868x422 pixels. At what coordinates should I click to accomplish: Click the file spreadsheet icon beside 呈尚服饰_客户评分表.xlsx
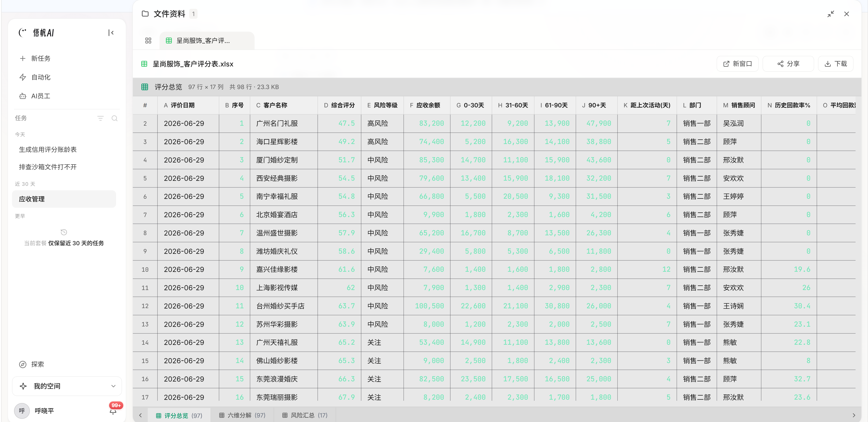(144, 64)
